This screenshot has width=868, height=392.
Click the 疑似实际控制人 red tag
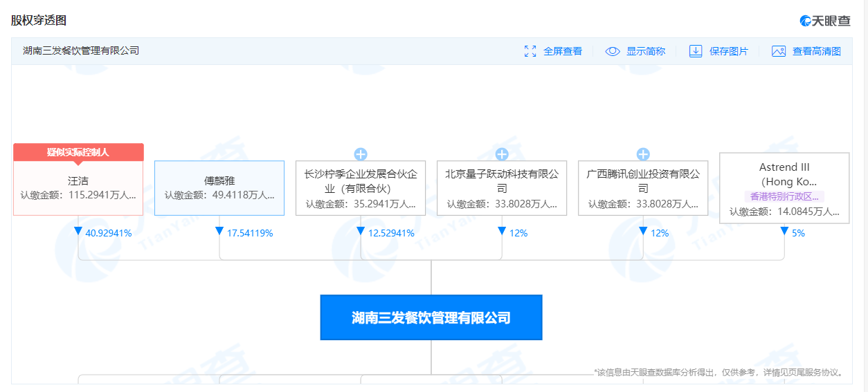[78, 152]
